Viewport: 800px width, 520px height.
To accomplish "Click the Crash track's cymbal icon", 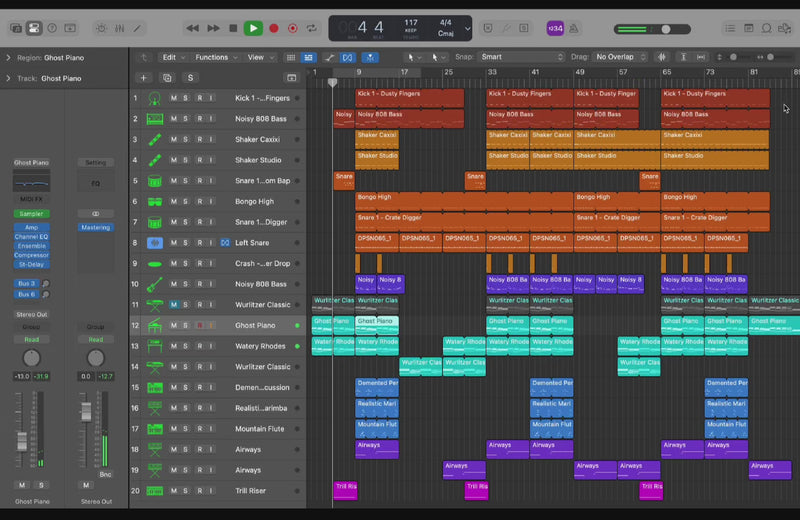I will coord(155,264).
